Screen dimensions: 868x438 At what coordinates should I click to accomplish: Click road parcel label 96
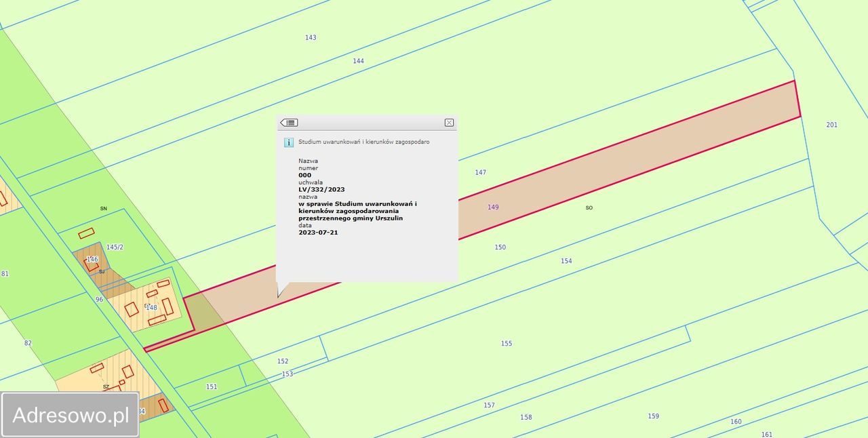[99, 300]
